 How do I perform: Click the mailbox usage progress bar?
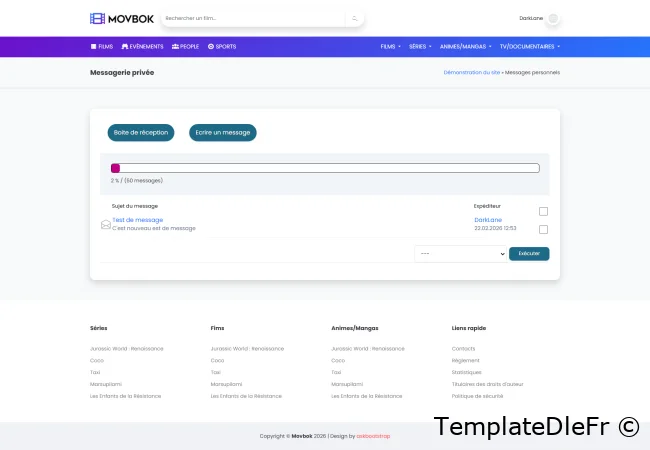[x=325, y=168]
